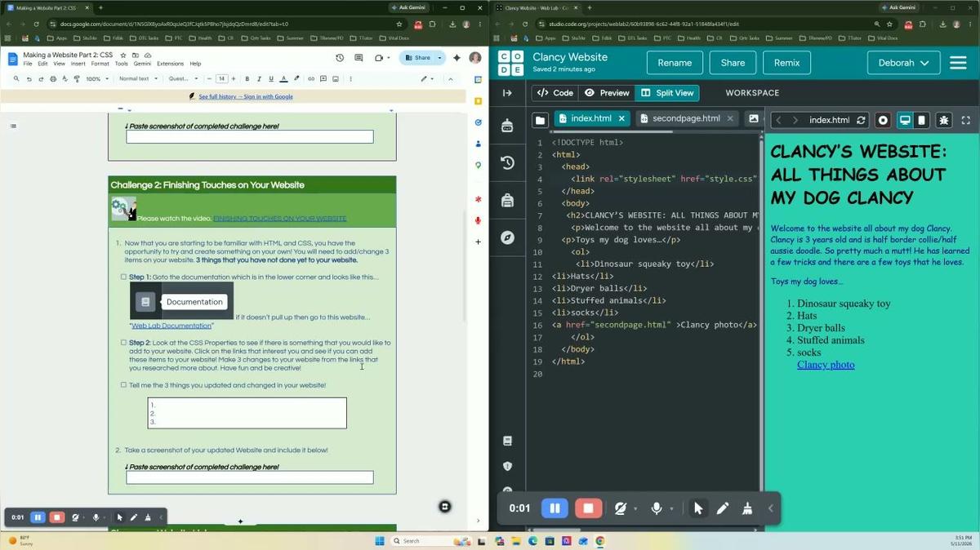Viewport: 980px width, 550px height.
Task: Open the Clancy photo link in preview
Action: click(826, 365)
